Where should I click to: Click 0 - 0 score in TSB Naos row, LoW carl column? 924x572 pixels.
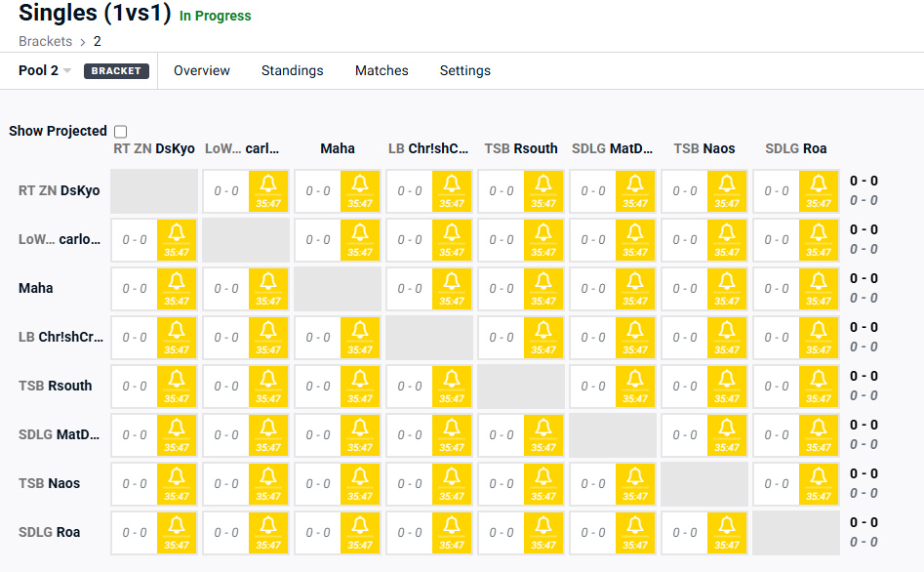point(226,485)
